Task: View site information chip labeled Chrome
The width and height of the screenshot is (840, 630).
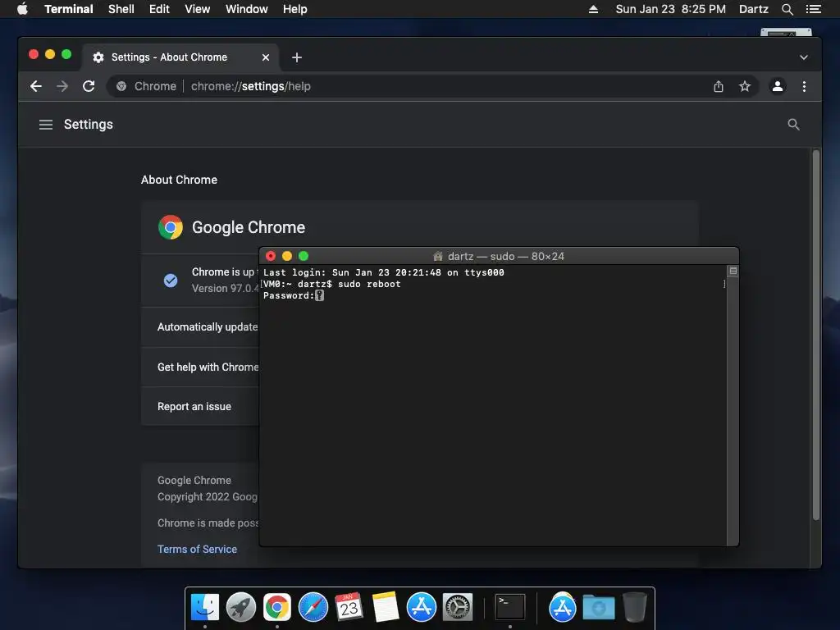Action: coord(146,86)
